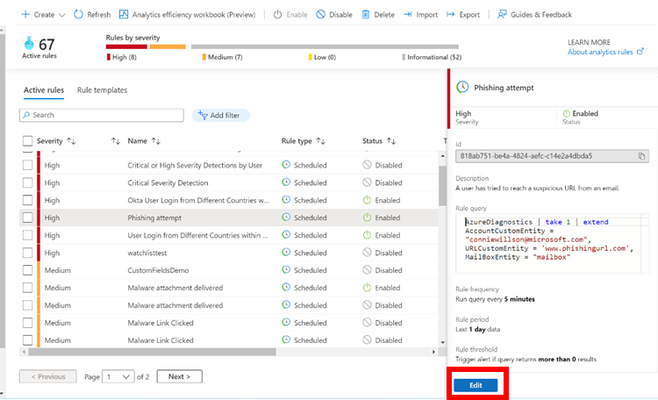This screenshot has width=658, height=400.
Task: Click the Scheduled clock icon in watchlisttest row
Action: 286,253
